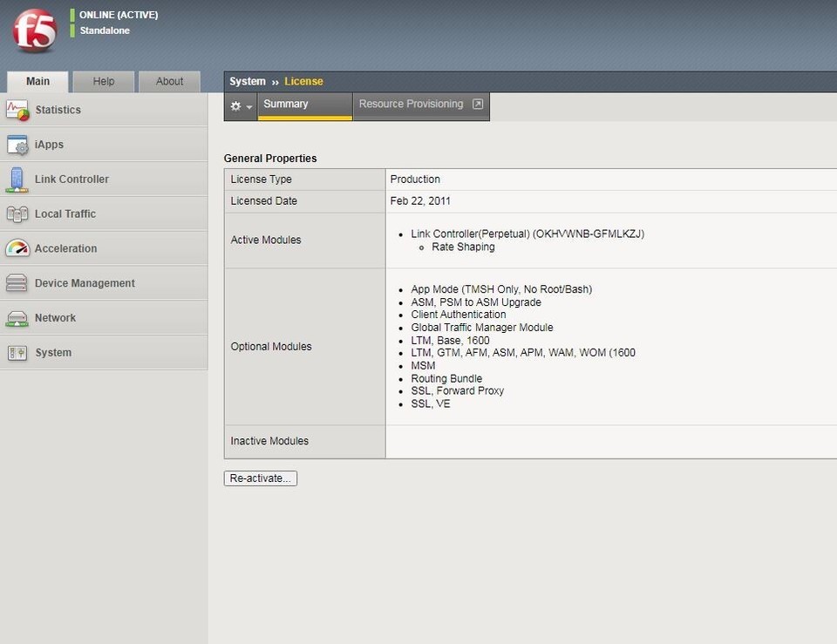Click the iApps gear window icon
Image resolution: width=837 pixels, height=644 pixels.
(17, 145)
